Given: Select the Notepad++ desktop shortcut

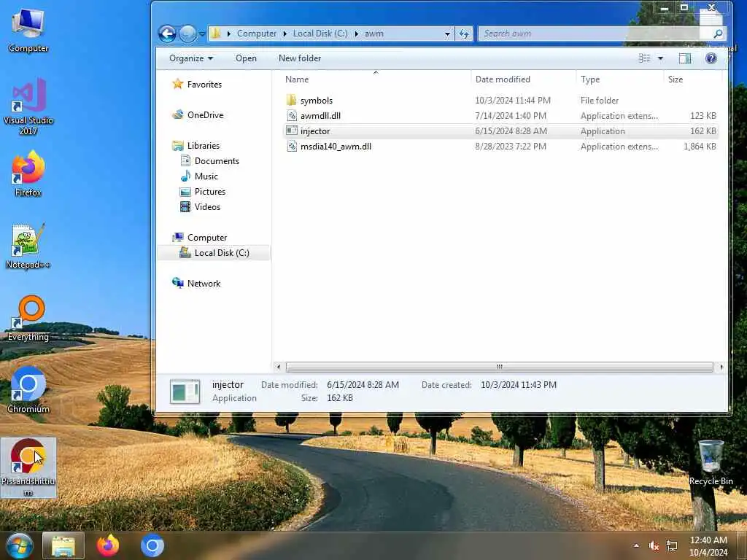Looking at the screenshot, I should coord(28,246).
